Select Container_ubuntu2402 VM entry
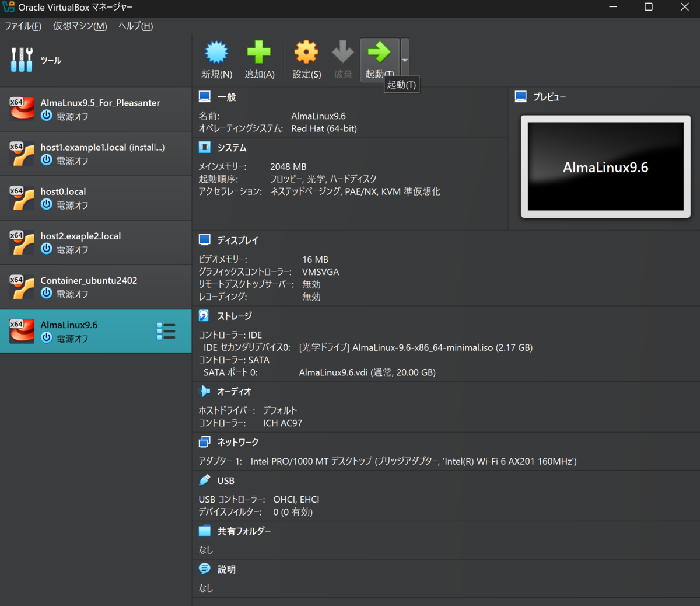The height and width of the screenshot is (606, 700). coord(96,287)
